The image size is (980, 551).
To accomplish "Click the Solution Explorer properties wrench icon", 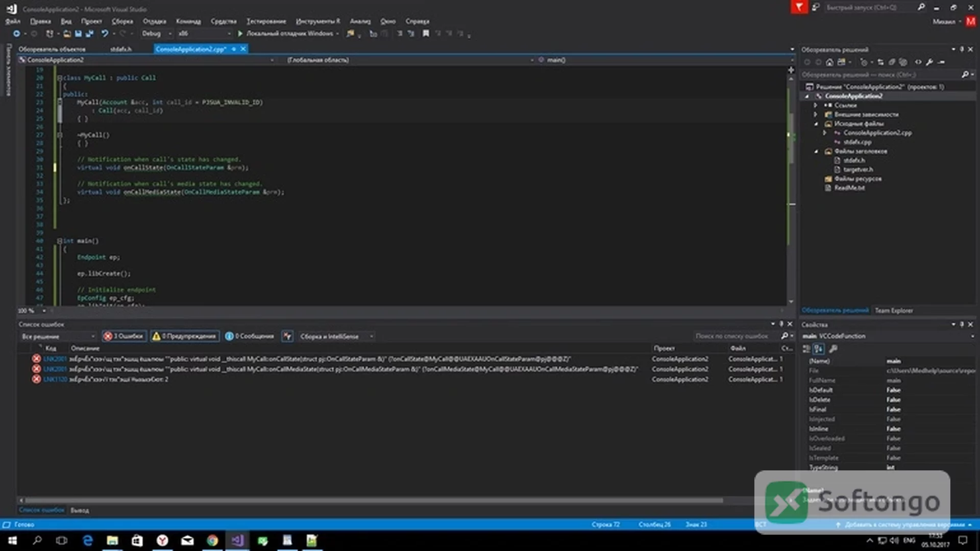I will tap(929, 62).
